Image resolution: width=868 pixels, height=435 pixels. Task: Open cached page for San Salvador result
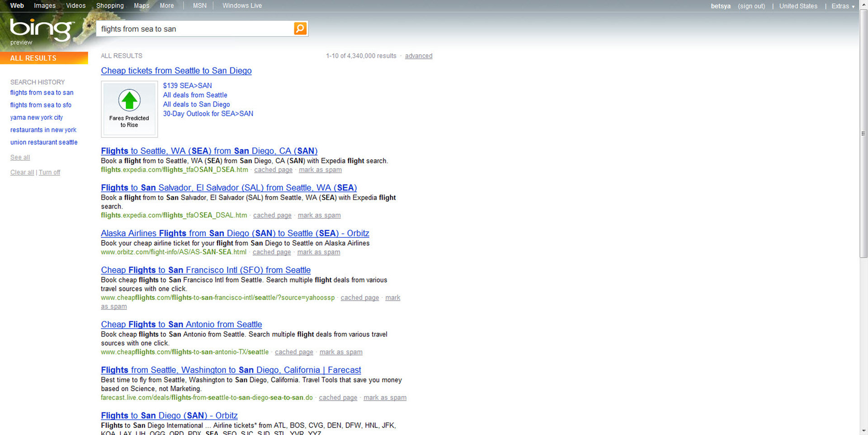tap(272, 215)
